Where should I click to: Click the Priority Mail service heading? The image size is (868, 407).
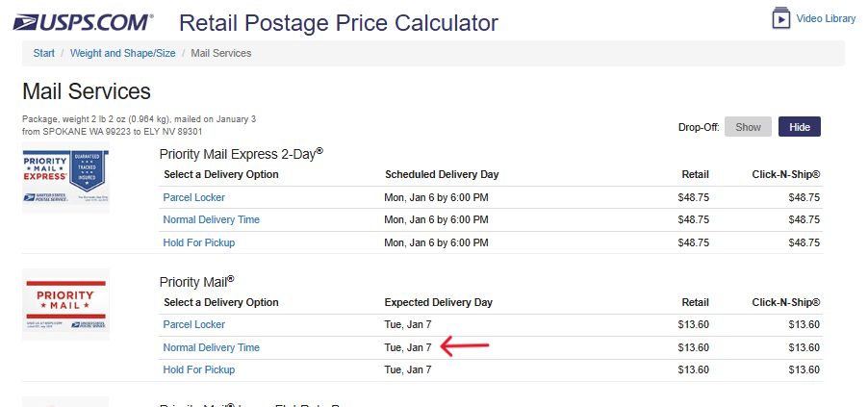tap(196, 282)
